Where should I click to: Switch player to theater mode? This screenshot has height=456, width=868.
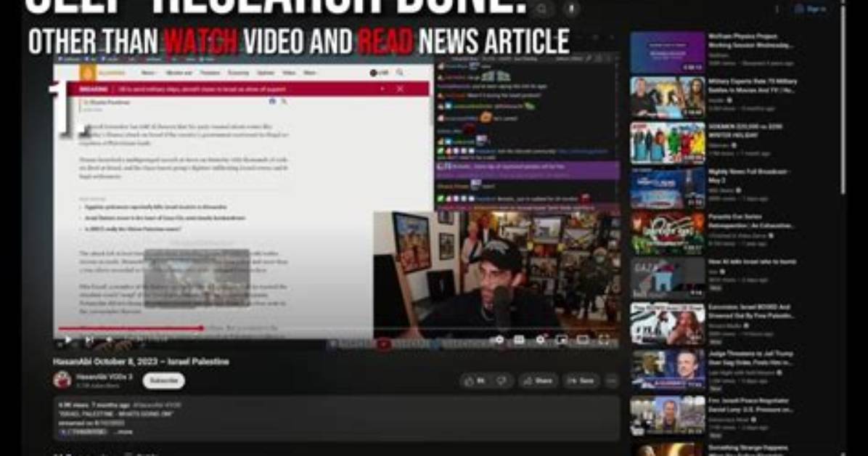tap(582, 340)
